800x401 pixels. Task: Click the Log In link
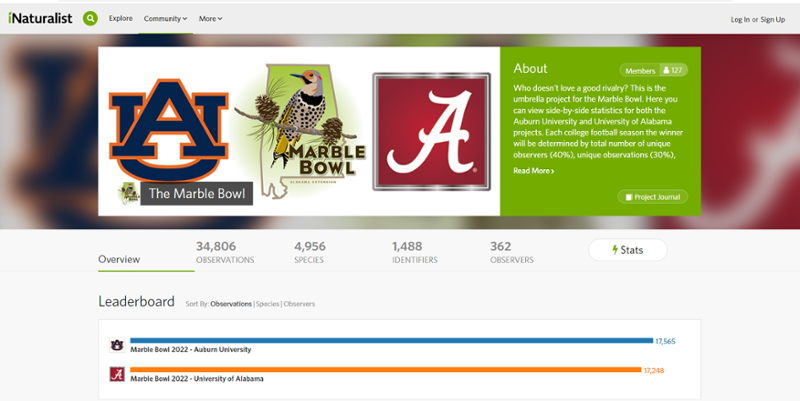pyautogui.click(x=740, y=19)
